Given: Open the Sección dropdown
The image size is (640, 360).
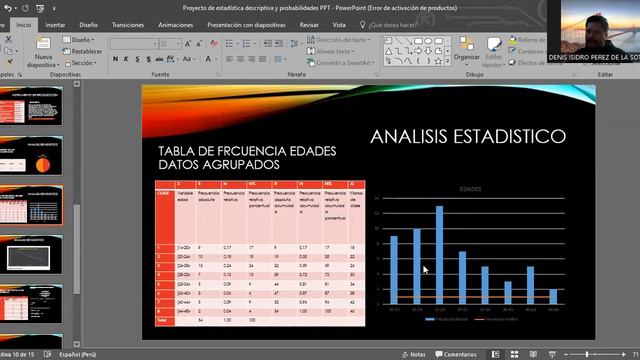Looking at the screenshot, I should [x=80, y=63].
